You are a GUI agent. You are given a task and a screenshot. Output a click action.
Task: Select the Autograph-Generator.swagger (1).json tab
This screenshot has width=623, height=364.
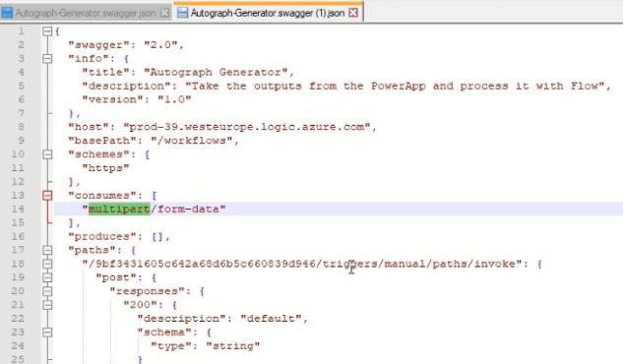click(268, 13)
